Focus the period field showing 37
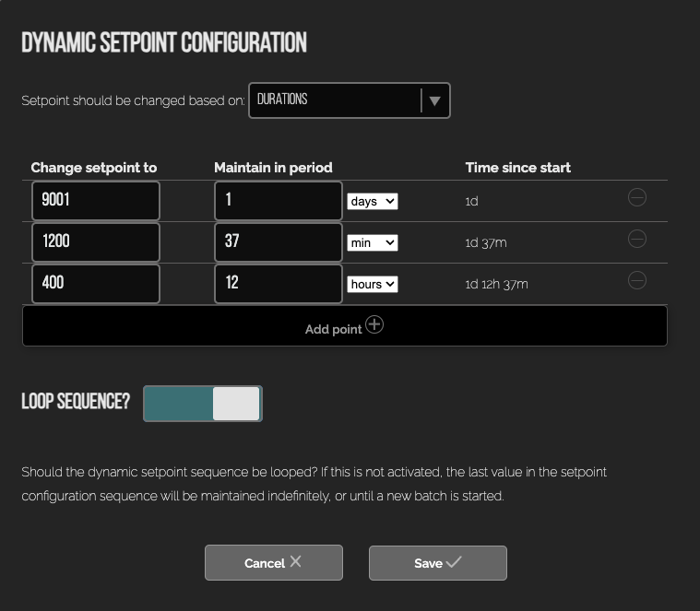The width and height of the screenshot is (700, 611). tap(279, 242)
